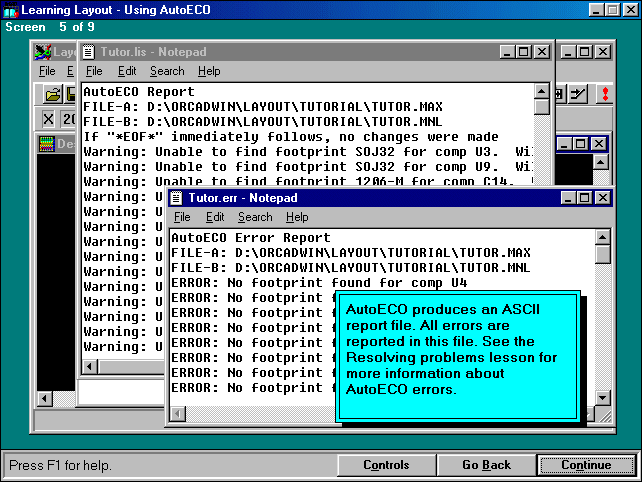Viewport: 642px width, 482px height.
Task: Click the design window icon below the toolbar
Action: [x=46, y=144]
